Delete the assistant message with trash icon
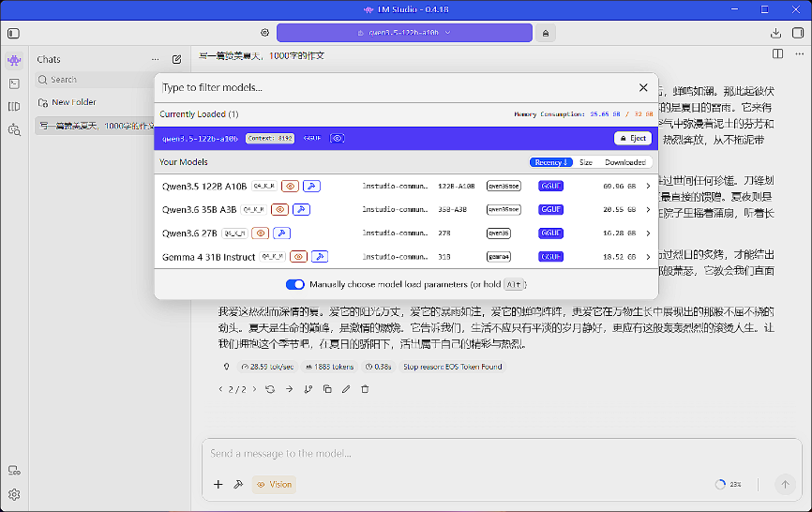Viewport: 812px width, 512px height. 365,389
